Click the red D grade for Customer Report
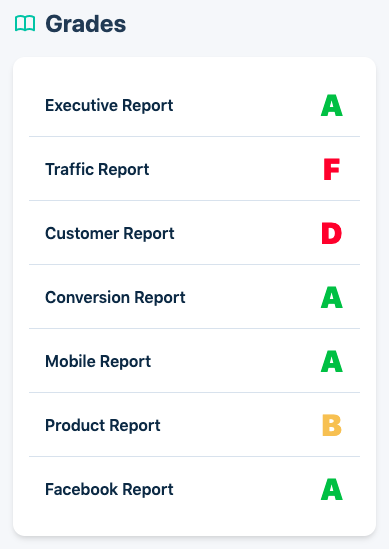Image resolution: width=389 pixels, height=549 pixels. [x=332, y=233]
